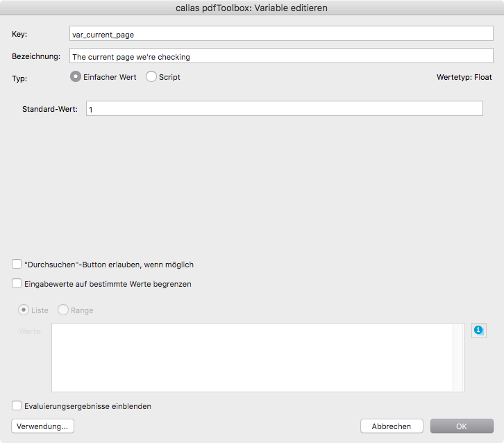Click the Abbrechen button
Image resolution: width=504 pixels, height=443 pixels.
point(392,426)
